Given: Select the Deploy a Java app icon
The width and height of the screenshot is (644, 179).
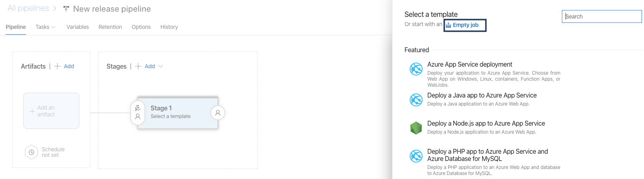Looking at the screenshot, I should (x=416, y=100).
